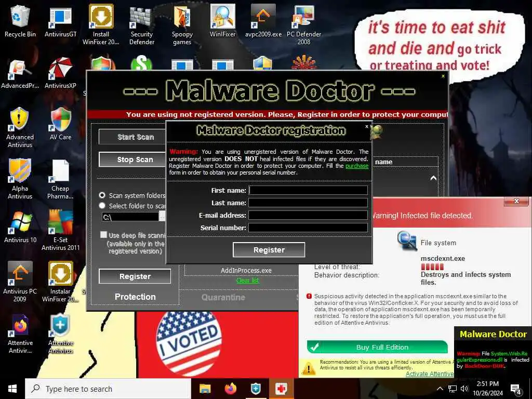
Task: Collapse results list with up chevron
Action: pyautogui.click(x=433, y=178)
